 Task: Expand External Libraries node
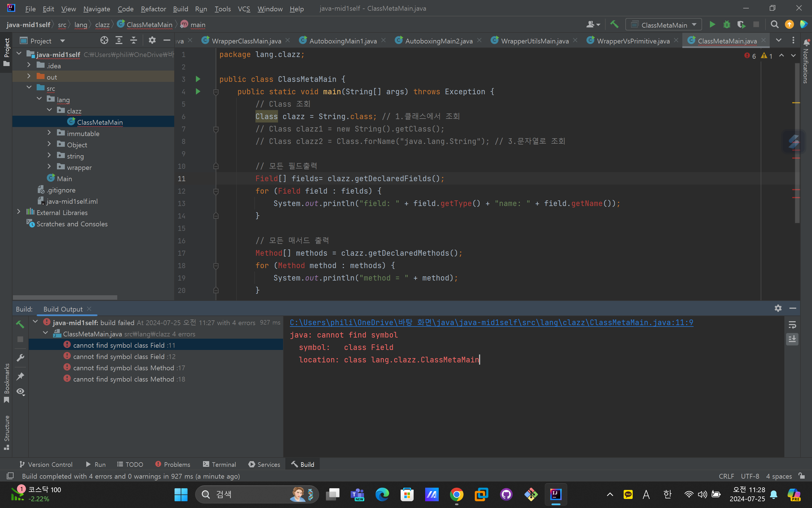pyautogui.click(x=19, y=212)
